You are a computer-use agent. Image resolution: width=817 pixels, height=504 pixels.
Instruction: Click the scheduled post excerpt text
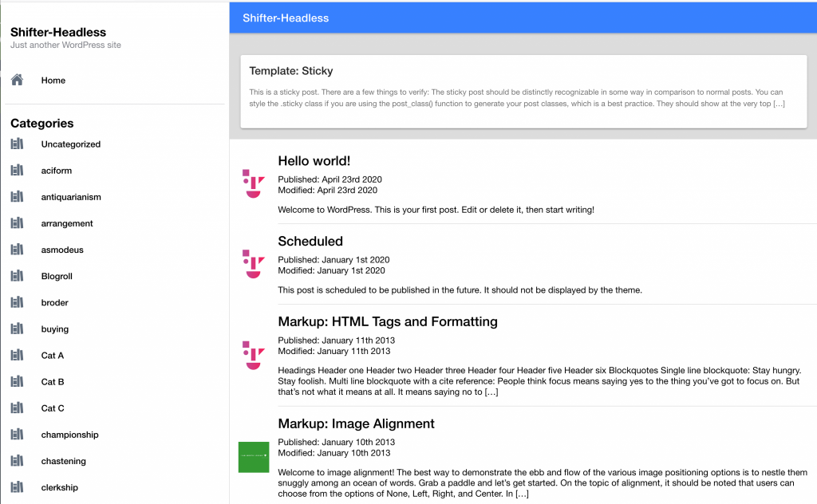click(x=460, y=290)
